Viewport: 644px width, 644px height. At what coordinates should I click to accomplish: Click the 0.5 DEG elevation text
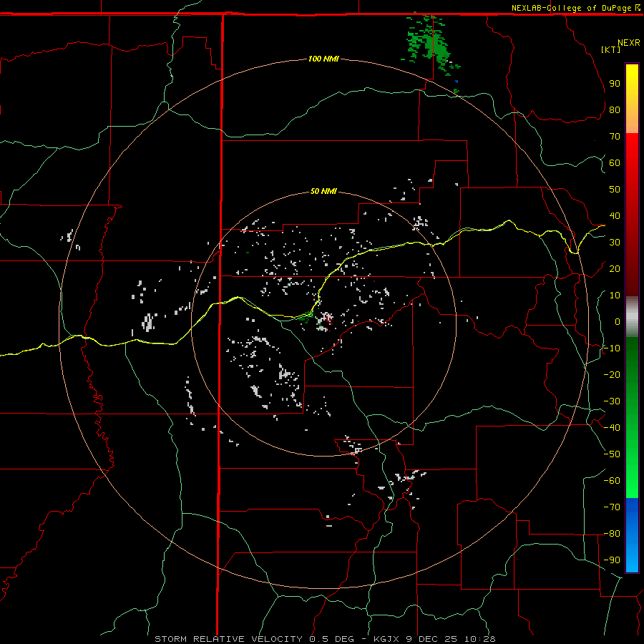[x=331, y=639]
